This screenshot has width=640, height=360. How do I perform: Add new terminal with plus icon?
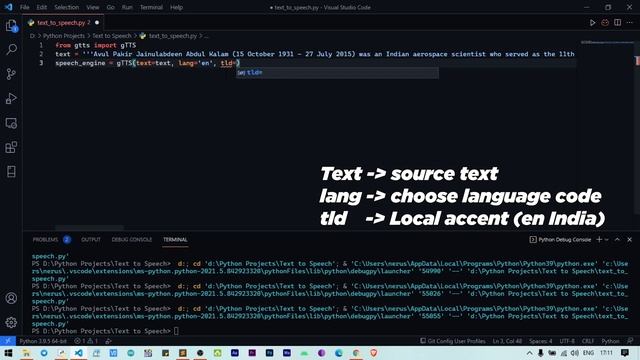(599, 240)
